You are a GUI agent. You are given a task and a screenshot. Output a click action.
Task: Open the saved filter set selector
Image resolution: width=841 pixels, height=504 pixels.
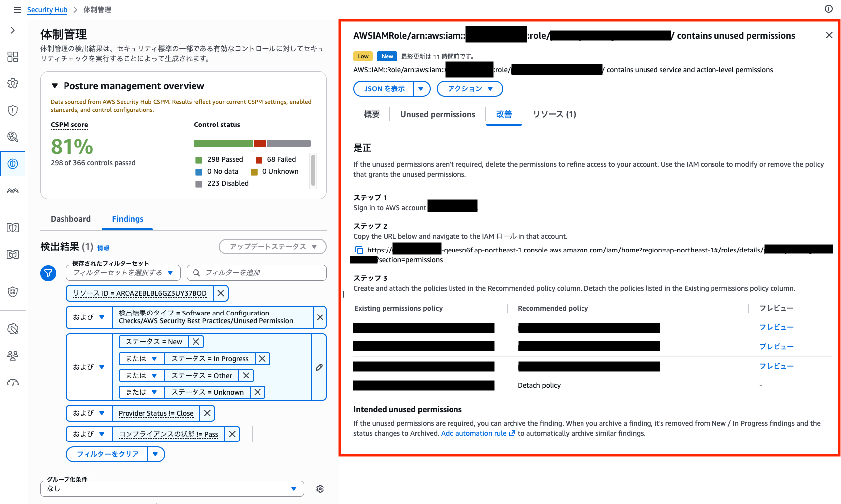click(123, 273)
